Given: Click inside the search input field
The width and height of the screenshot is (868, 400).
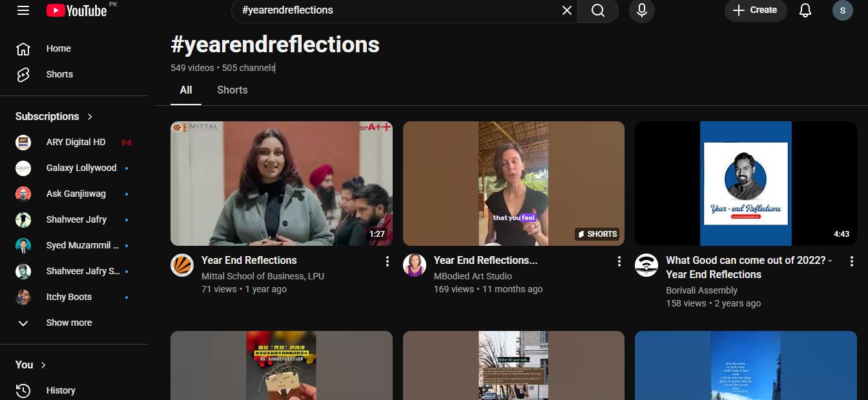Looking at the screenshot, I should [387, 10].
